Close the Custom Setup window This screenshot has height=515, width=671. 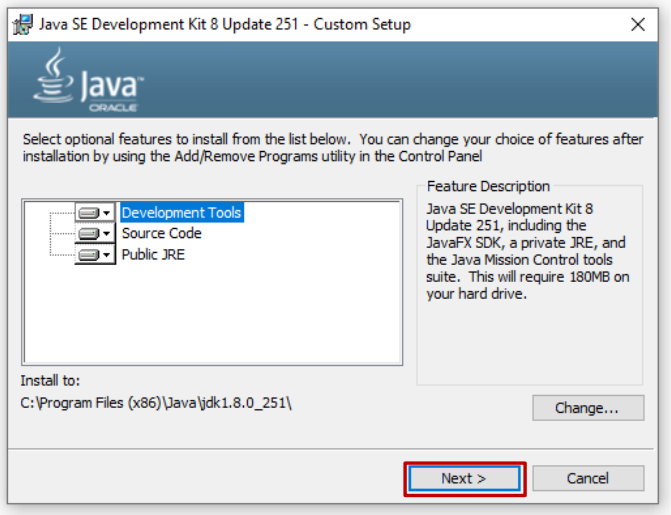[x=638, y=25]
